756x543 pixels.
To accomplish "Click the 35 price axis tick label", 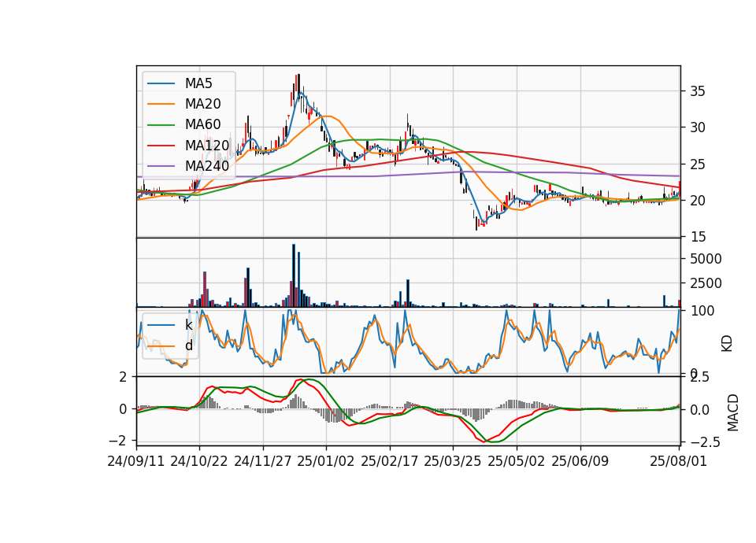I will 698,91.
